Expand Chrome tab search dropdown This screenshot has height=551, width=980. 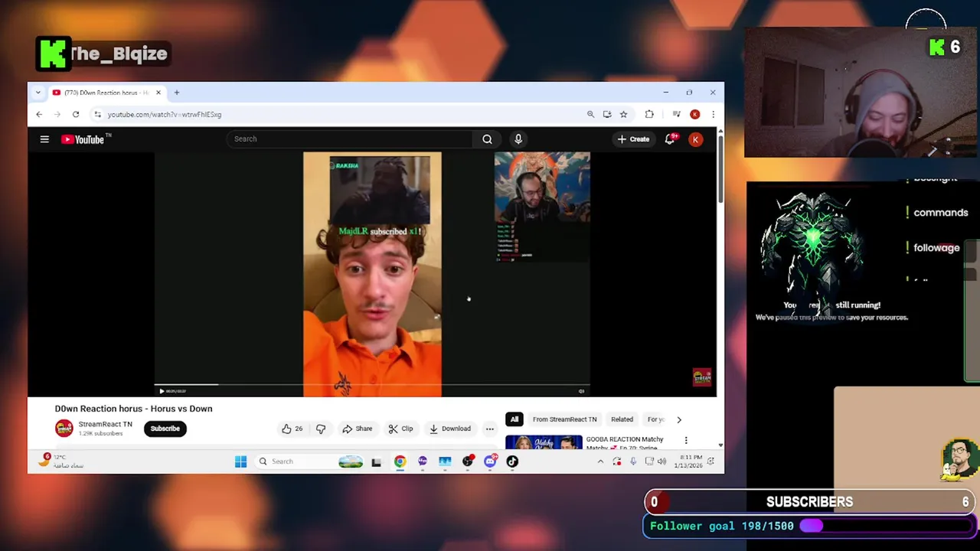click(38, 93)
